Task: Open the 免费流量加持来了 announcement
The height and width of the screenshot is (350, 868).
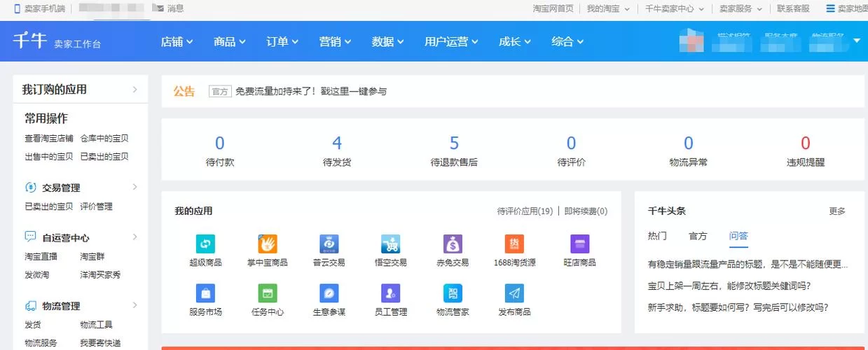Action: (x=311, y=91)
